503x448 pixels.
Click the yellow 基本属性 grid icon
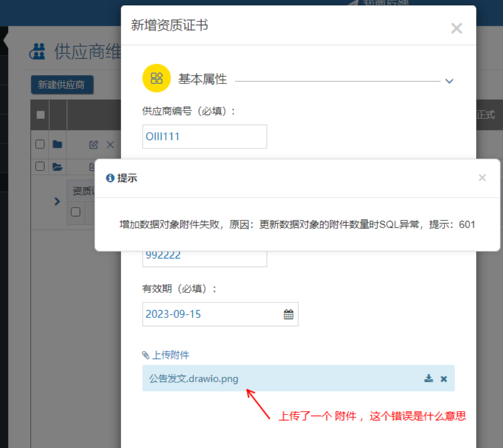[156, 78]
